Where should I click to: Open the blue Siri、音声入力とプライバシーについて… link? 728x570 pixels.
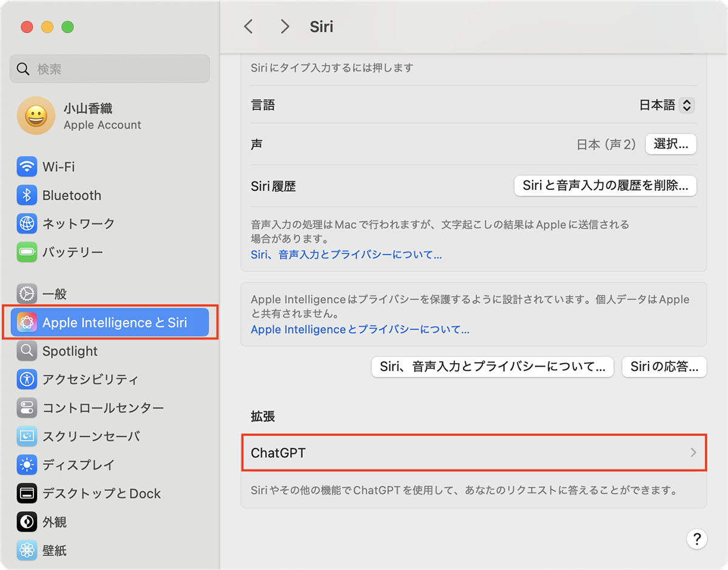click(x=346, y=255)
